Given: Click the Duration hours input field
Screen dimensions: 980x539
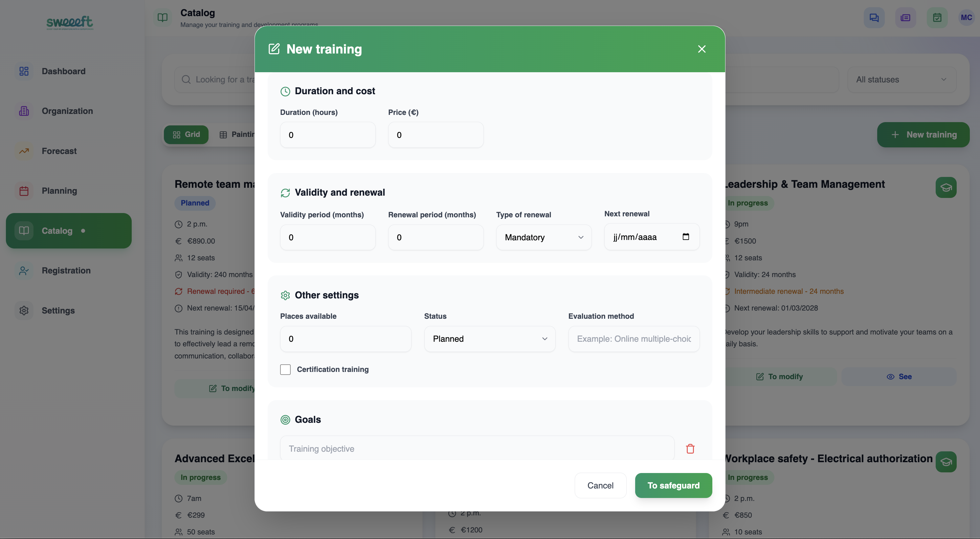Looking at the screenshot, I should pyautogui.click(x=327, y=135).
